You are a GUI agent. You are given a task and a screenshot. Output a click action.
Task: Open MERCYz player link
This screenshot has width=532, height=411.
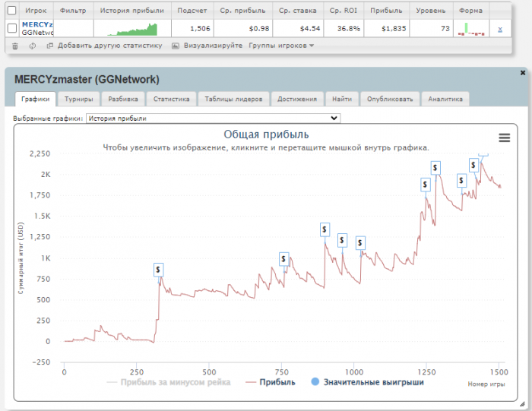[37, 24]
